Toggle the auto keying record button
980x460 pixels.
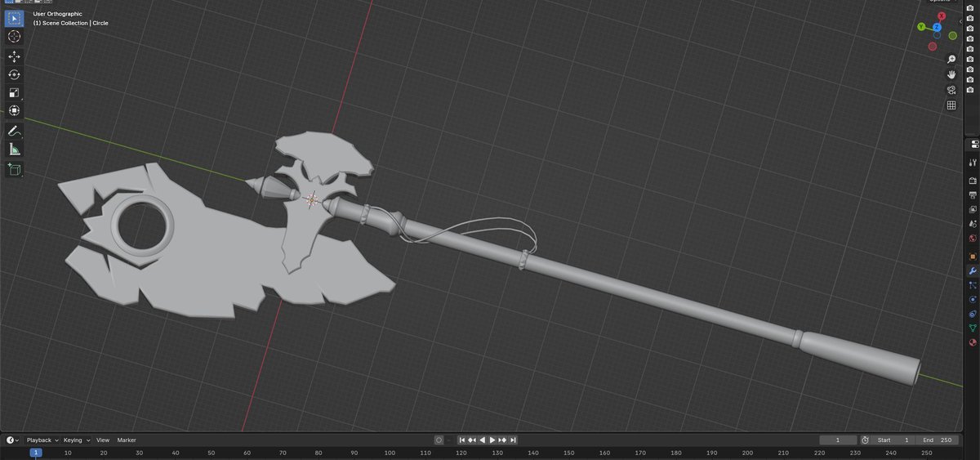point(439,440)
